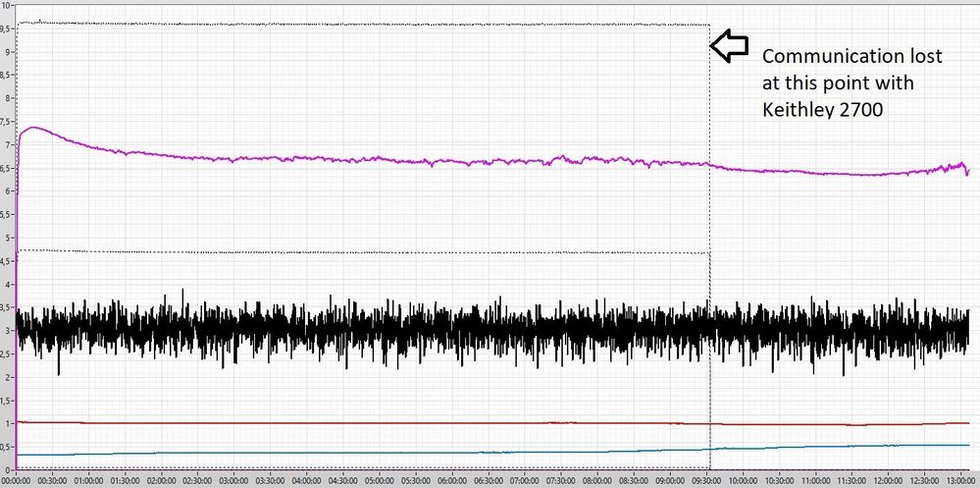Click the 7,5 y-axis tick label
This screenshot has width=980, height=488.
[4, 122]
